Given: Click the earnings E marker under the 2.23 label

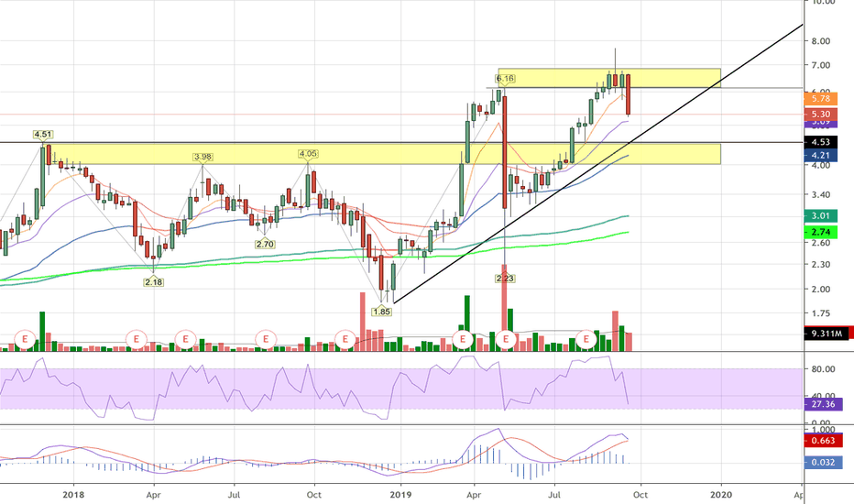Looking at the screenshot, I should (x=506, y=339).
